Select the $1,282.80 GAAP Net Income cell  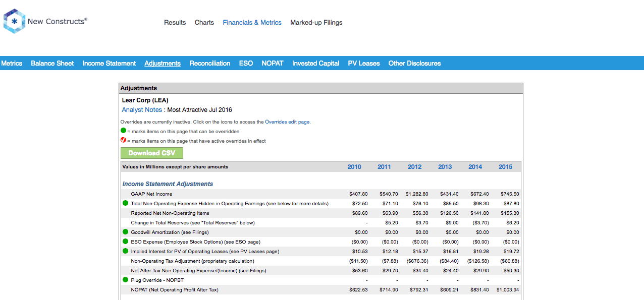click(x=417, y=194)
